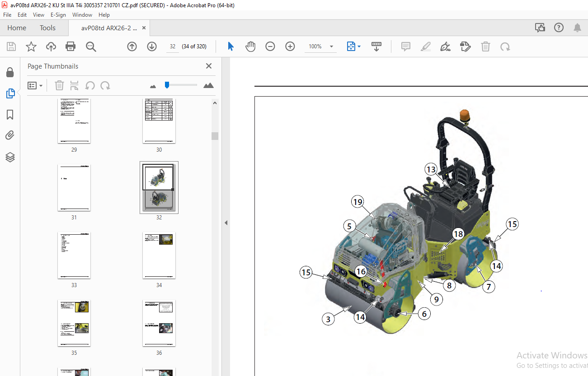This screenshot has width=588, height=376.
Task: Open the E-Sign menu
Action: point(58,15)
